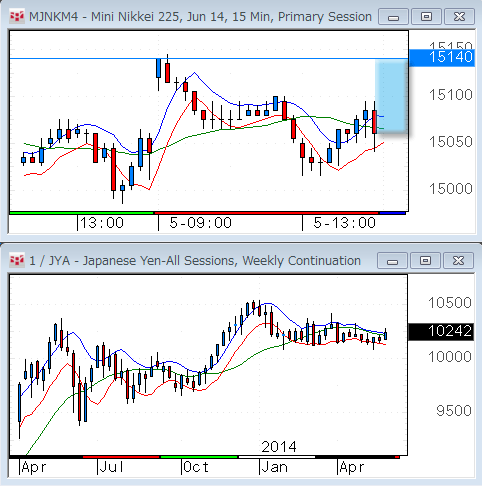Click the 13:00 time axis marker
This screenshot has width=482, height=486.
tap(102, 223)
